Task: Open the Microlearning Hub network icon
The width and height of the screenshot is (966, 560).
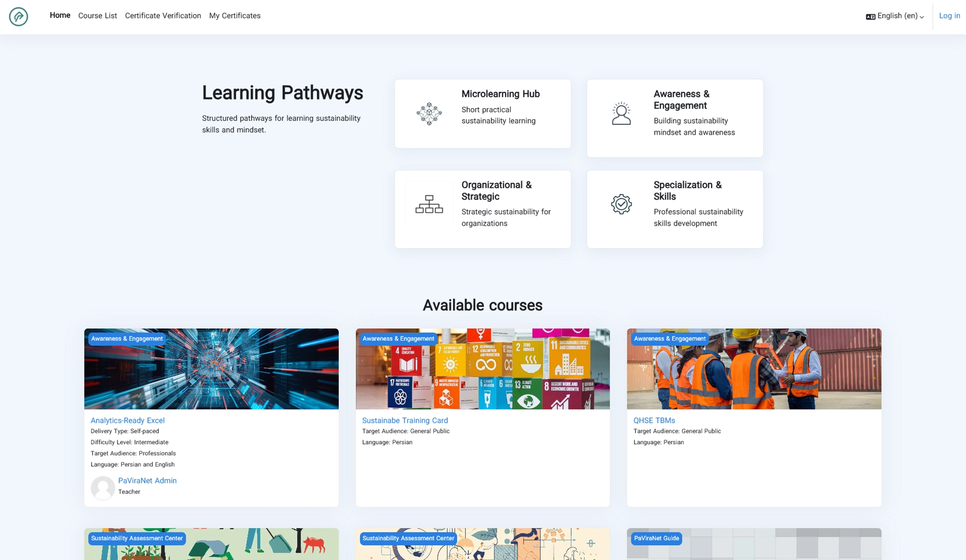Action: [429, 114]
